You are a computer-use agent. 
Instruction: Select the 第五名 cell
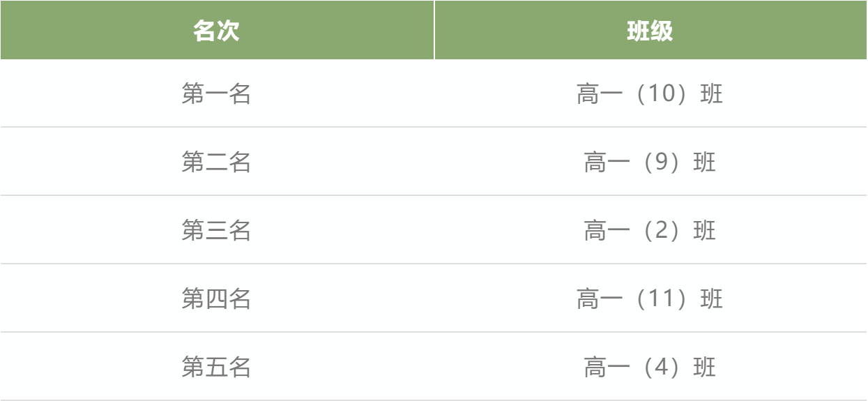coord(217,367)
